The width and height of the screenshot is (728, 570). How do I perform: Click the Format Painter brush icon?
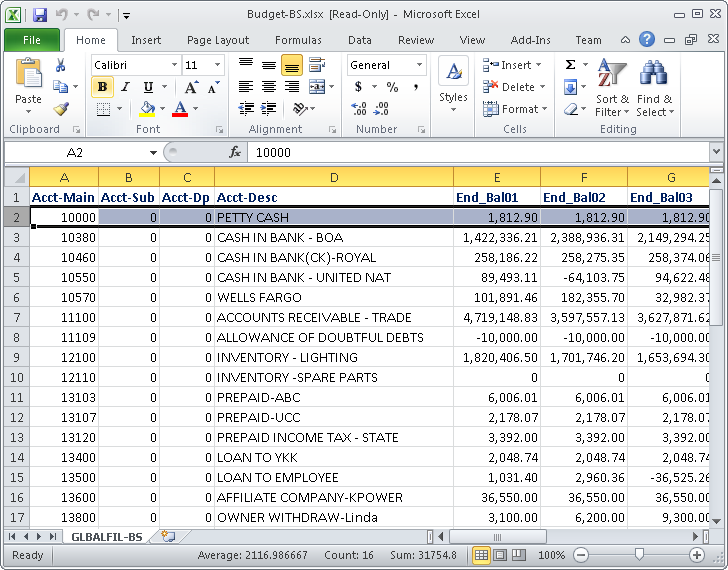(61, 109)
